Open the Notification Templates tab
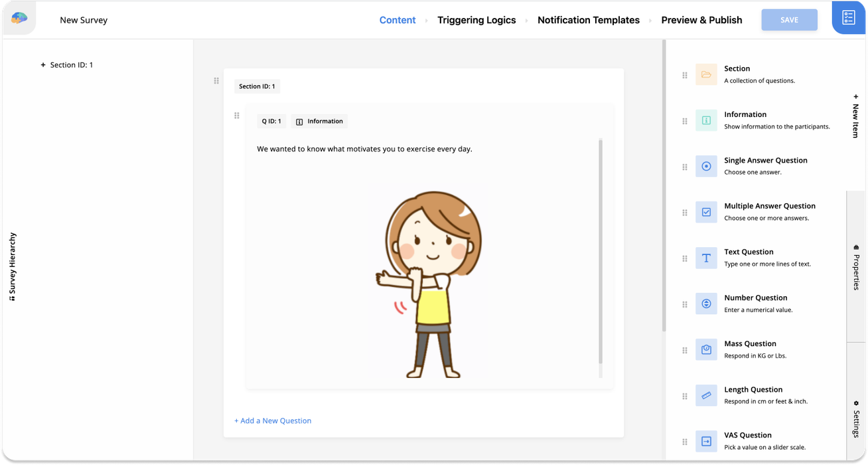This screenshot has height=465, width=868. (588, 20)
